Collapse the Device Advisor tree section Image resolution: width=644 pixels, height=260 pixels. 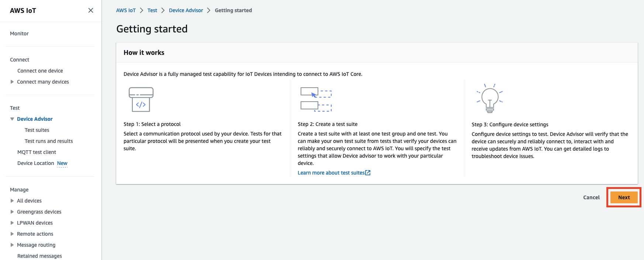(12, 119)
